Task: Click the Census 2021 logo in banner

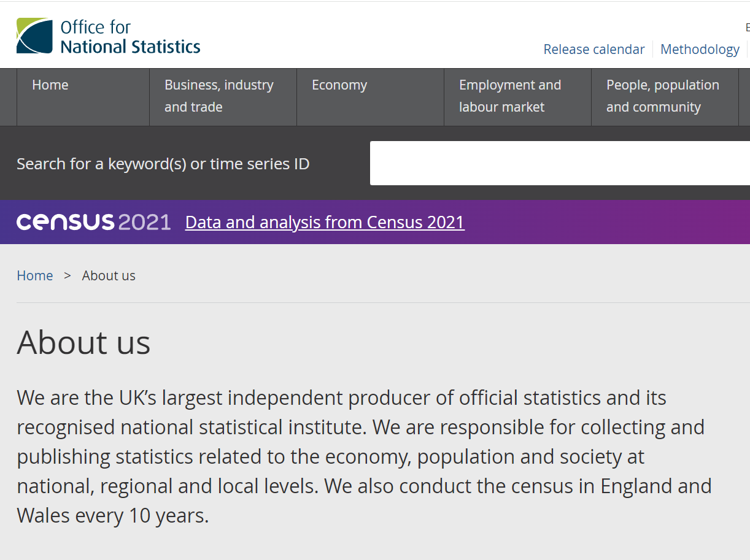Action: point(93,222)
